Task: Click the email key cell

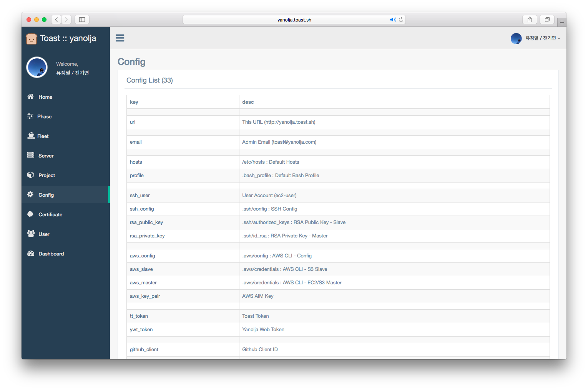Action: [183, 142]
